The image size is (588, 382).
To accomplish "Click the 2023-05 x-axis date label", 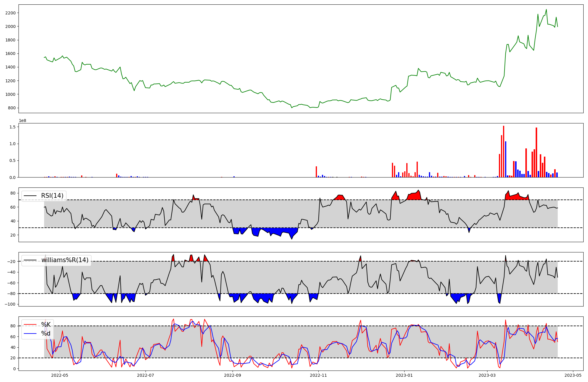I will click(573, 375).
